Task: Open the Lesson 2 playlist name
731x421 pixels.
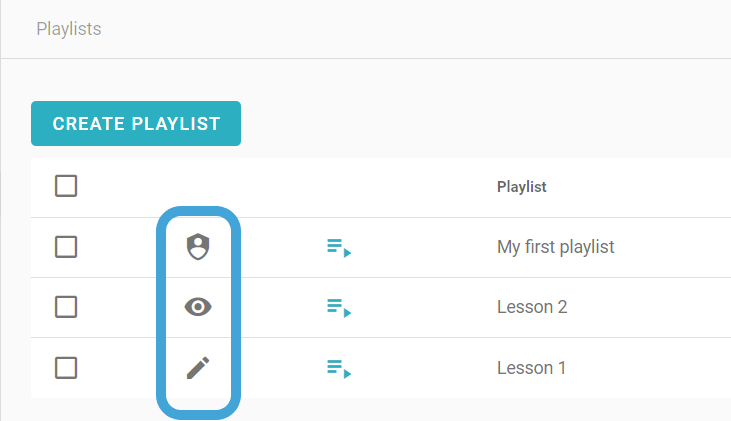Action: pos(532,307)
